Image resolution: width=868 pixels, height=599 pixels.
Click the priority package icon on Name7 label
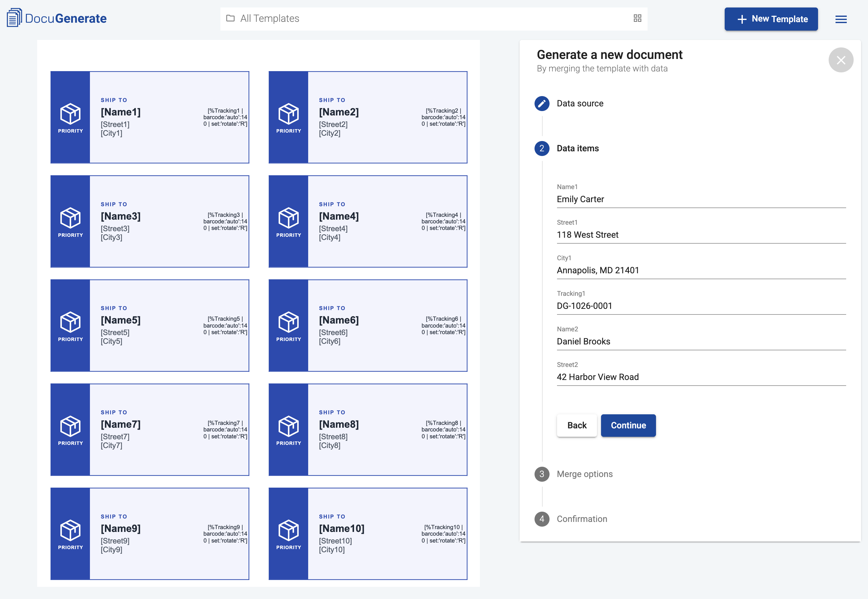[70, 426]
